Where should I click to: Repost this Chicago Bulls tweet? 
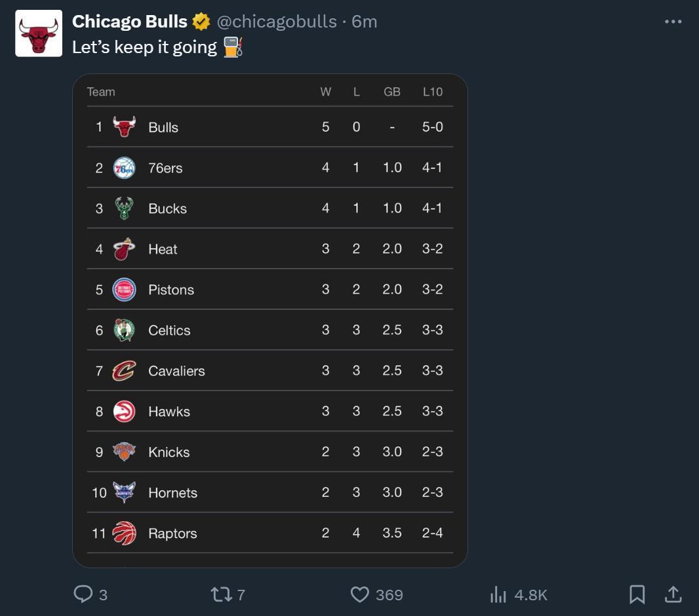click(221, 594)
